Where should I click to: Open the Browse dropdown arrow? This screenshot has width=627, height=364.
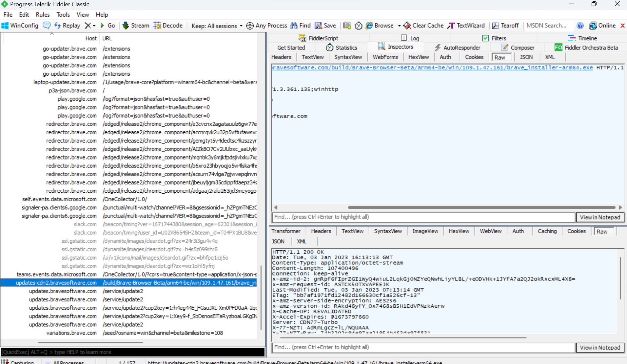(x=399, y=26)
